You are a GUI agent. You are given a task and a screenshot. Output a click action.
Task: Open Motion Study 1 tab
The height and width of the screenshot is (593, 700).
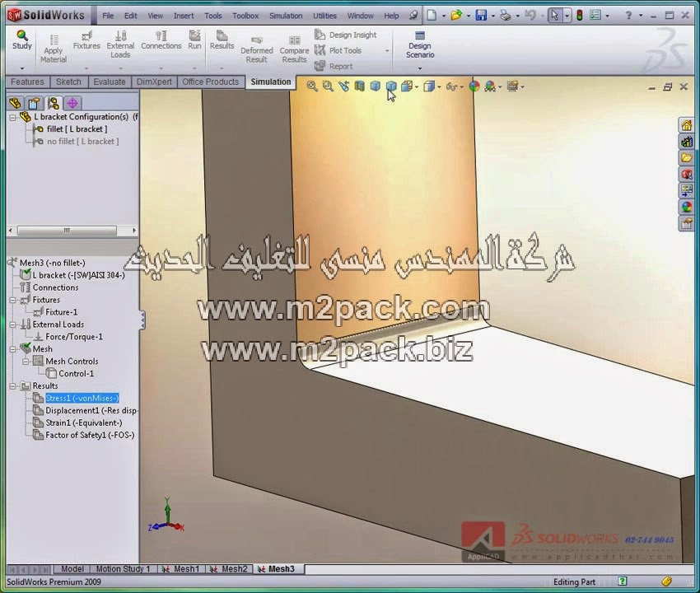[124, 569]
